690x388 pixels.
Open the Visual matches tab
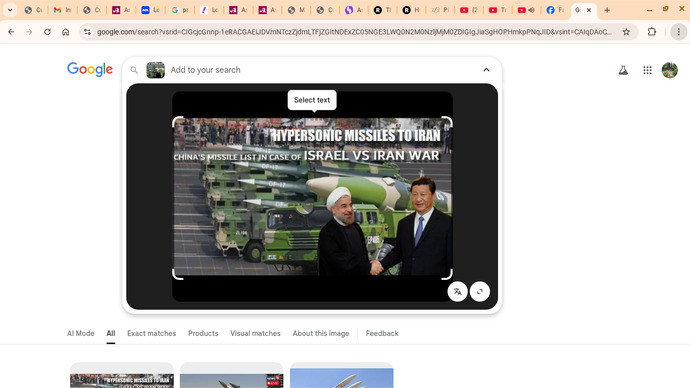pyautogui.click(x=255, y=333)
